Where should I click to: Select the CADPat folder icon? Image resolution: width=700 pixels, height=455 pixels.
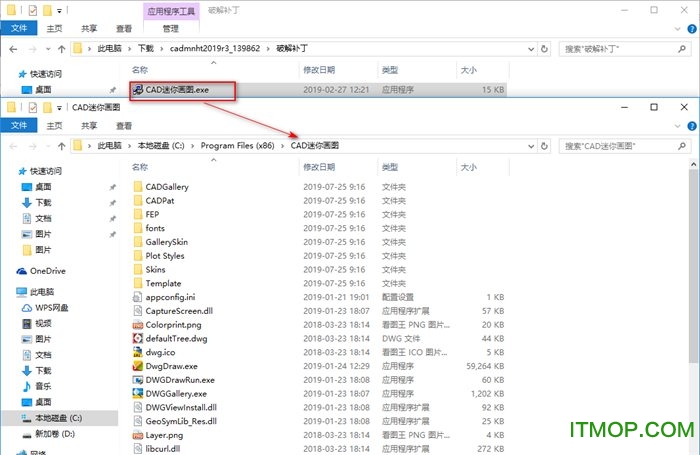138,200
